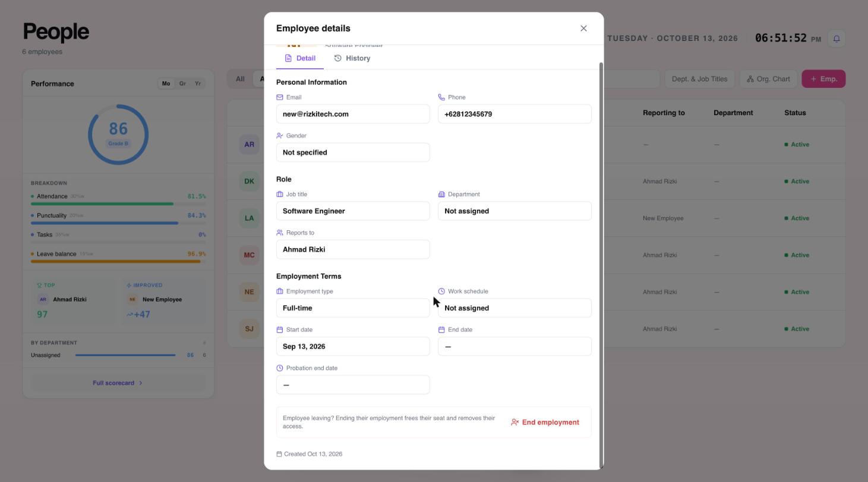Open the Work schedule Not assigned field
The width and height of the screenshot is (868, 482).
[x=515, y=308]
